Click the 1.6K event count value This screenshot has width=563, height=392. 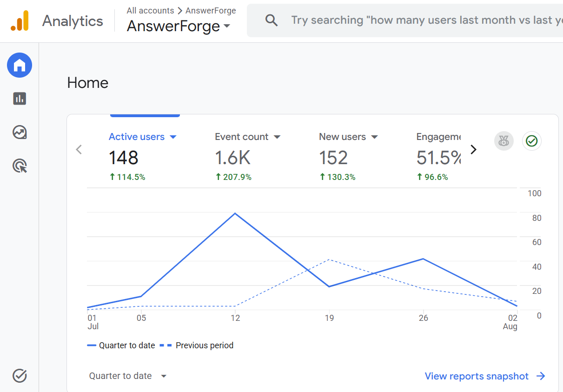233,158
